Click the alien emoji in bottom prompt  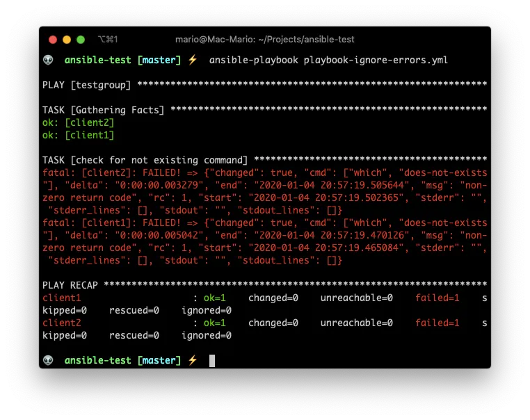[x=48, y=360]
